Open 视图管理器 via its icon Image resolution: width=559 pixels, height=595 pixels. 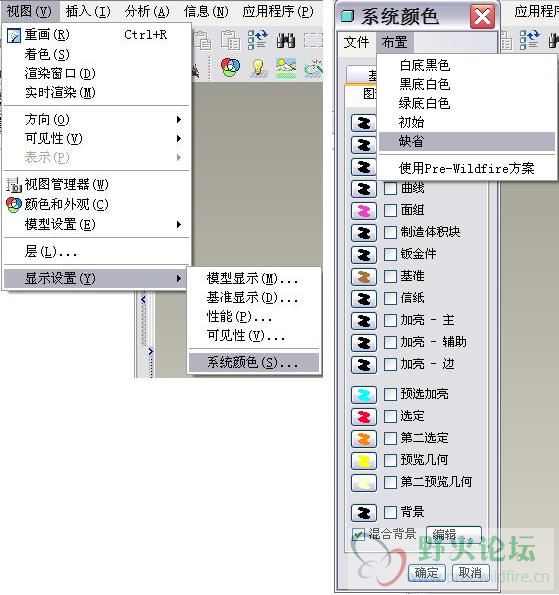pyautogui.click(x=14, y=185)
